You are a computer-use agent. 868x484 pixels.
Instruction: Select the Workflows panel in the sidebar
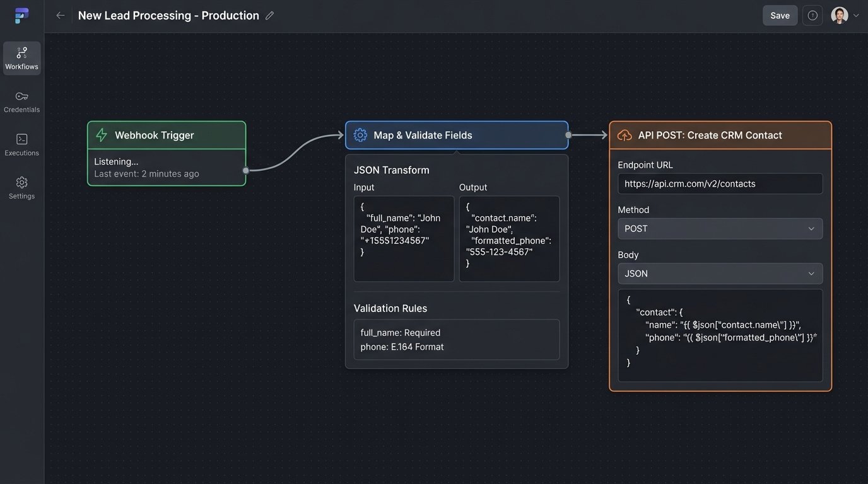coord(21,57)
